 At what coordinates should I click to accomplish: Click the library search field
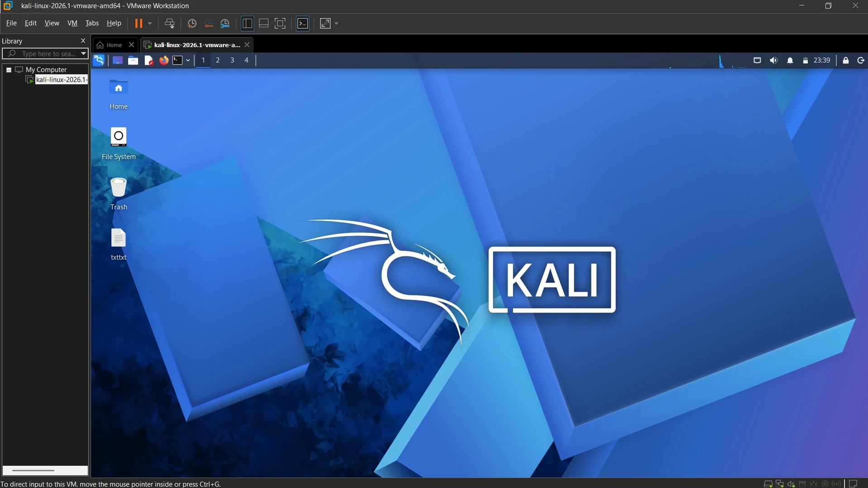[43, 53]
